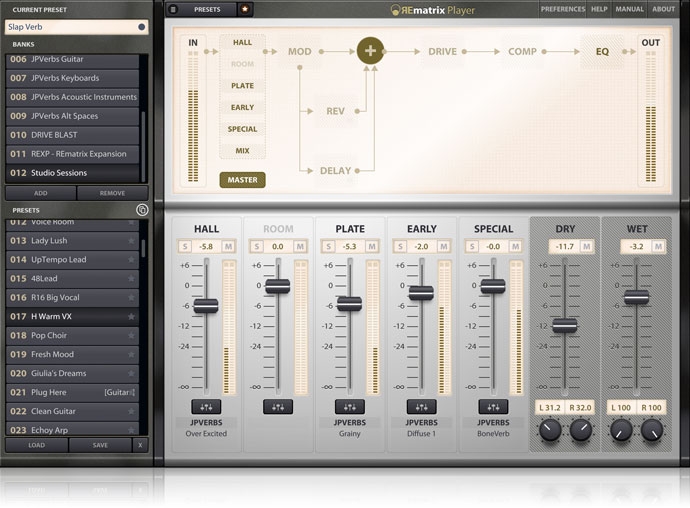Click the plus summing node in signal chain

[372, 51]
